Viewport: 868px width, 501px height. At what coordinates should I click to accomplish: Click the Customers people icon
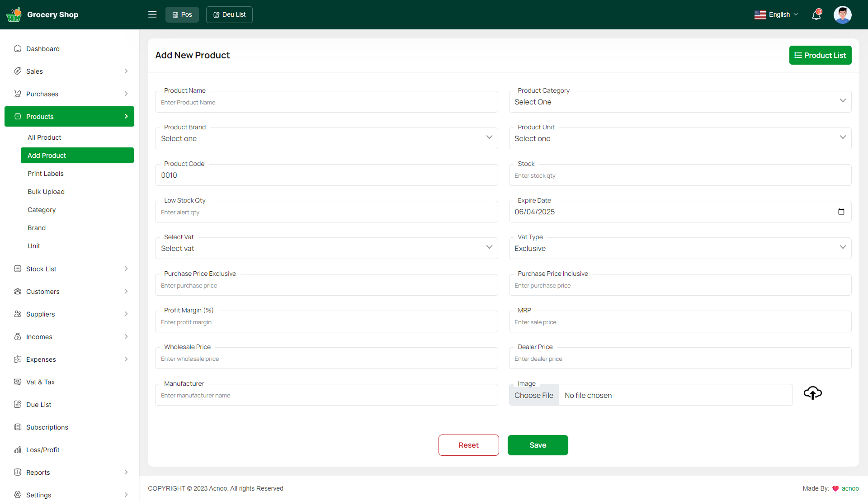click(18, 291)
